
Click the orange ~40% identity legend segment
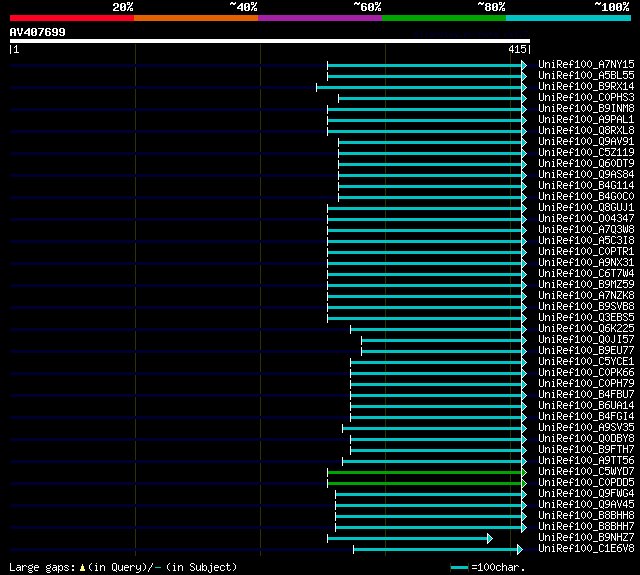(196, 18)
